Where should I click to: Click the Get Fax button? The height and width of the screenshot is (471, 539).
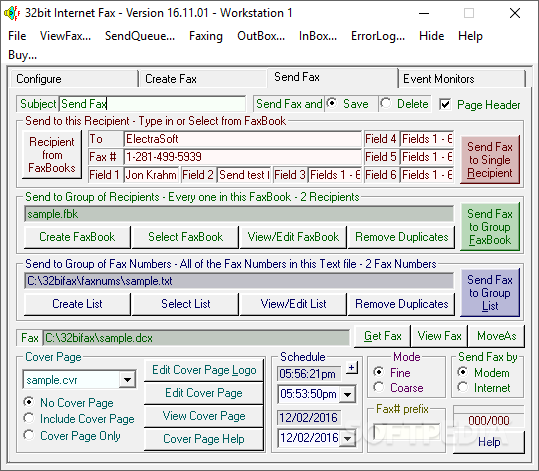(383, 336)
